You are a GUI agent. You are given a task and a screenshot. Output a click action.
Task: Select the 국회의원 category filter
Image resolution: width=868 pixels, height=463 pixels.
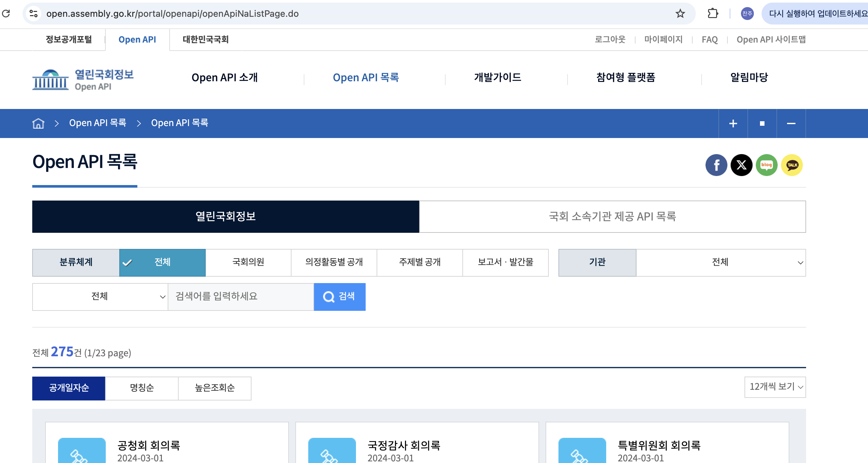(248, 262)
